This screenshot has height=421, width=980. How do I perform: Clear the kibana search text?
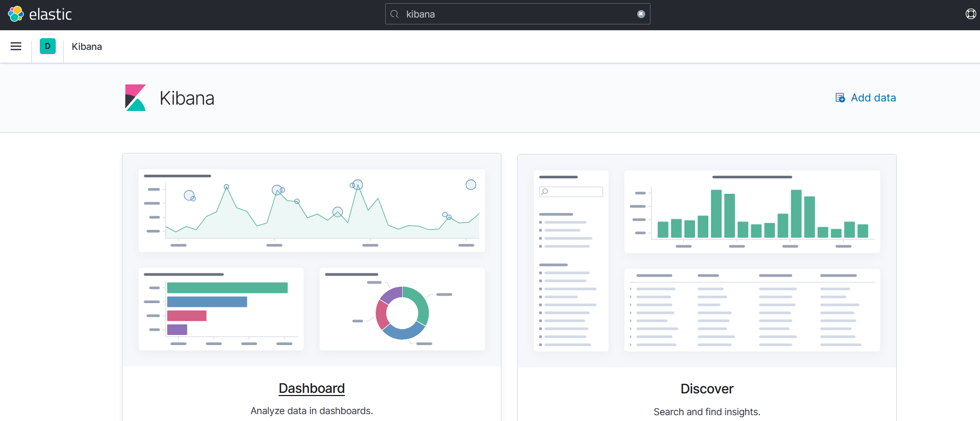pyautogui.click(x=641, y=14)
